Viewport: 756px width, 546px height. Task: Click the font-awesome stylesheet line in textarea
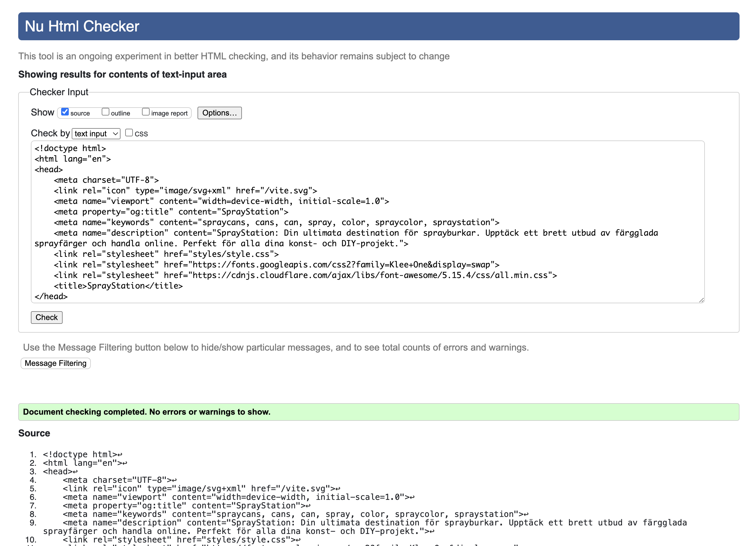coord(305,275)
